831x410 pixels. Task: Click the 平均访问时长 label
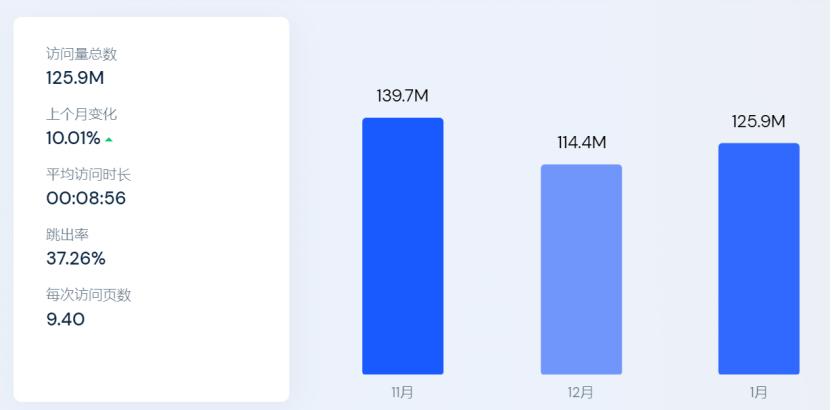pyautogui.click(x=88, y=175)
